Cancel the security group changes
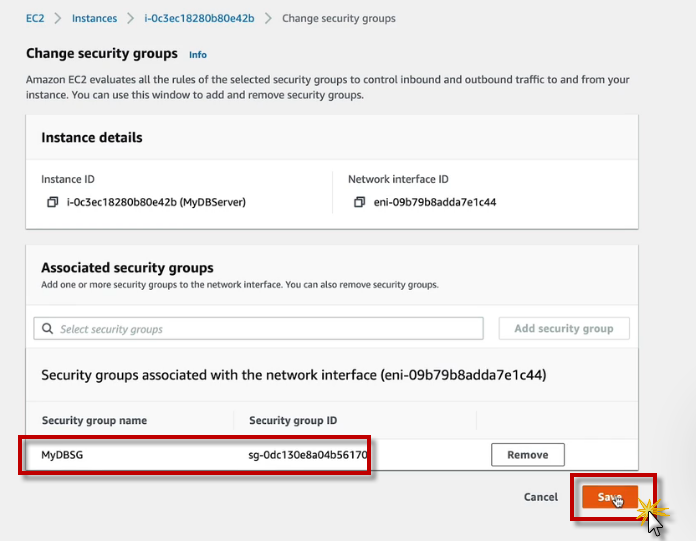 (x=540, y=497)
